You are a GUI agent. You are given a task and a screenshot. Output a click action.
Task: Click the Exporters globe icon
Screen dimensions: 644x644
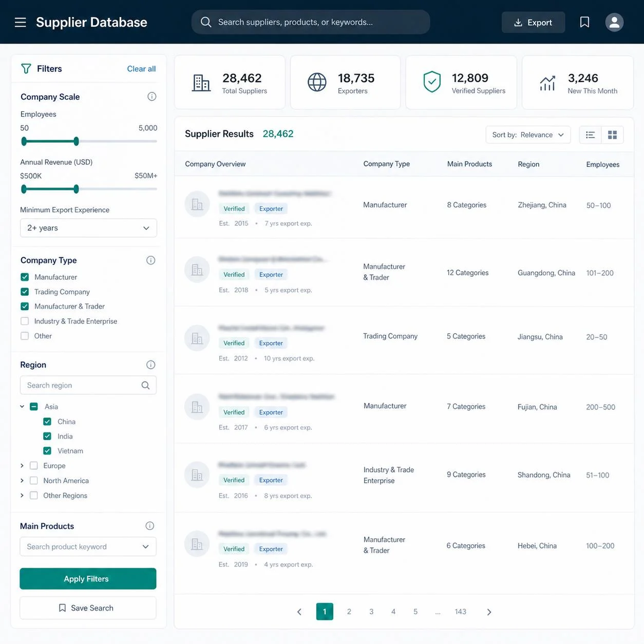pyautogui.click(x=317, y=82)
